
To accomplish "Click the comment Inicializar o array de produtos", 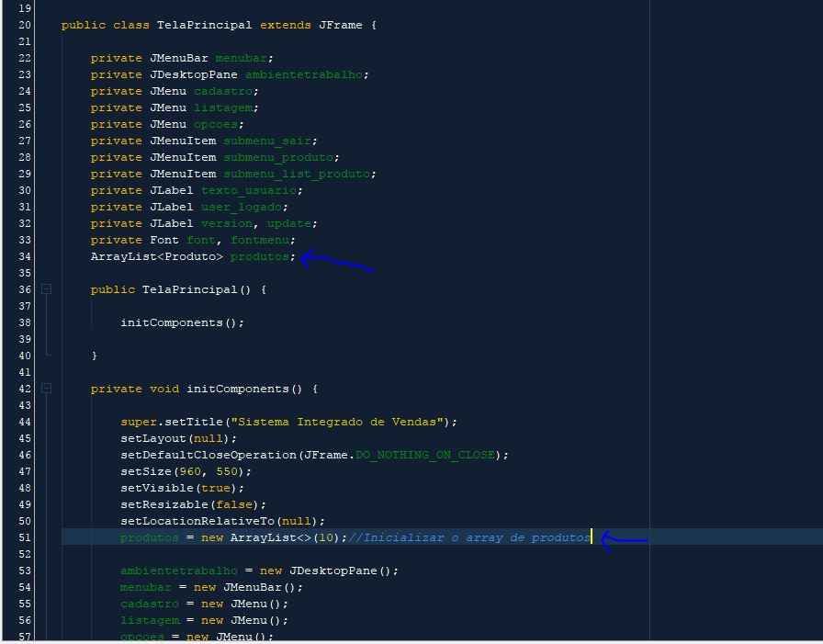I will 469,537.
